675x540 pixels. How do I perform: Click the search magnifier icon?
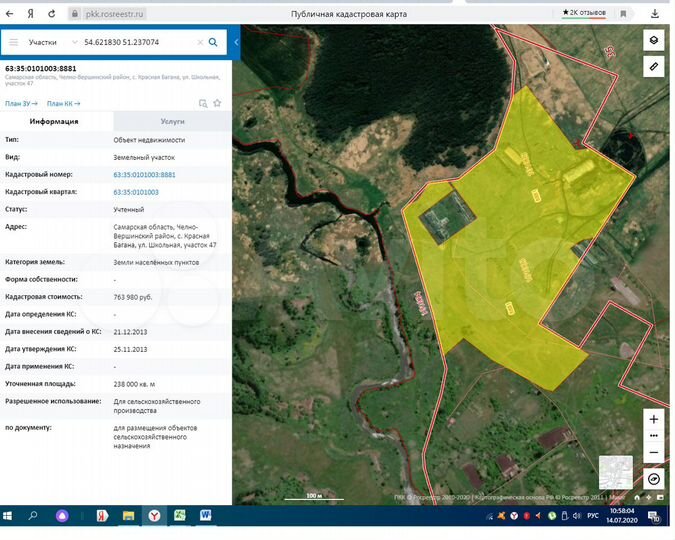pyautogui.click(x=213, y=42)
